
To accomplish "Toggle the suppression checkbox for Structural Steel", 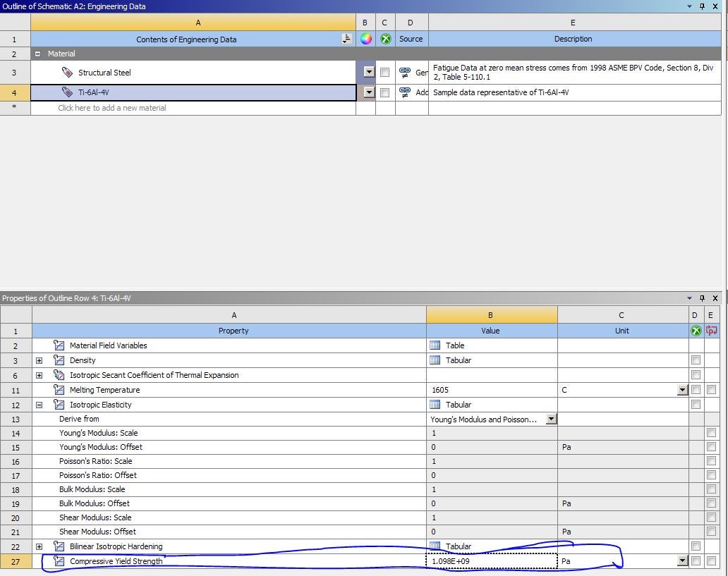I will pos(384,73).
